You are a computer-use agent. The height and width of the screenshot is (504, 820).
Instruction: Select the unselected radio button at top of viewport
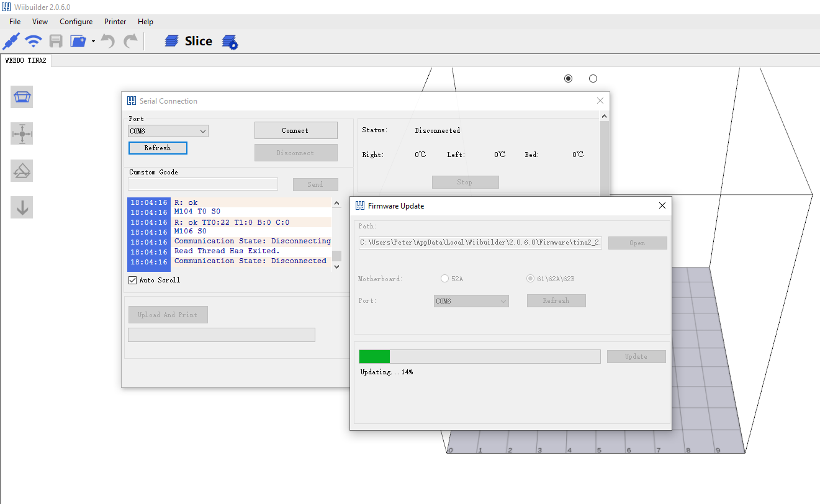pos(593,78)
